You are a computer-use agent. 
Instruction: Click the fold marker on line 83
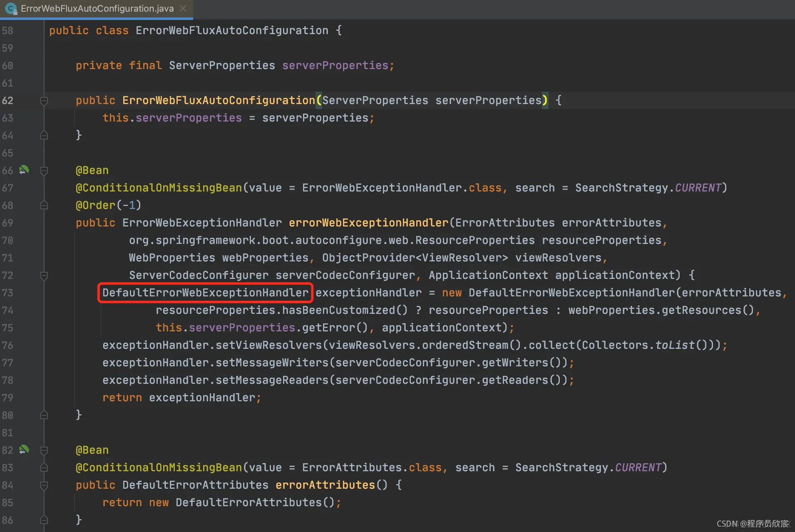pos(44,467)
